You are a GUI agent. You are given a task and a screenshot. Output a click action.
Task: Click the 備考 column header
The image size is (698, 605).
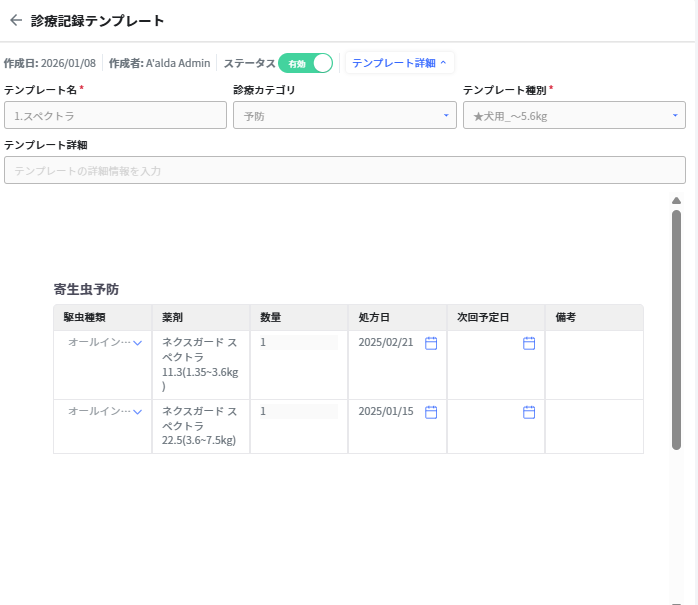[594, 317]
